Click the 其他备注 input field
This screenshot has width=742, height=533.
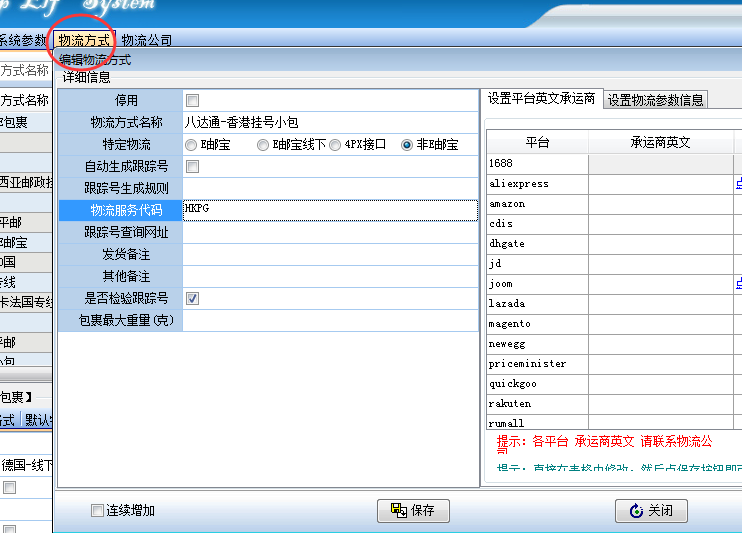tap(330, 276)
